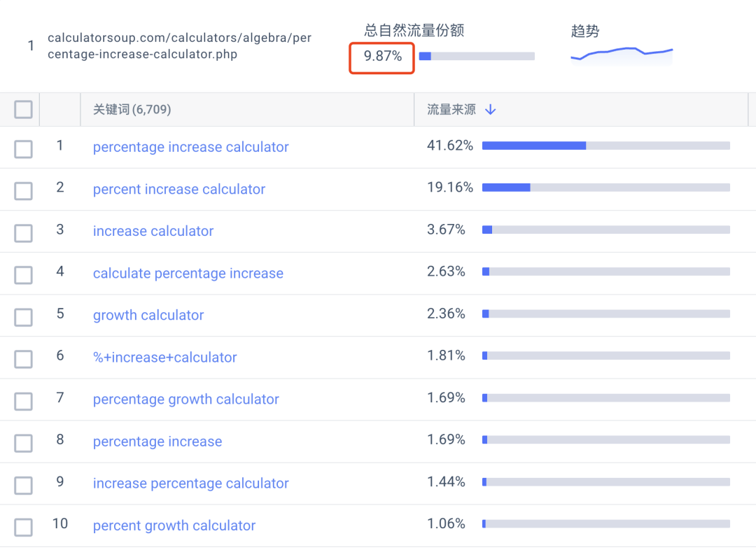Click the 41.62% traffic value
Image resolution: width=756 pixels, height=557 pixels.
click(x=450, y=146)
